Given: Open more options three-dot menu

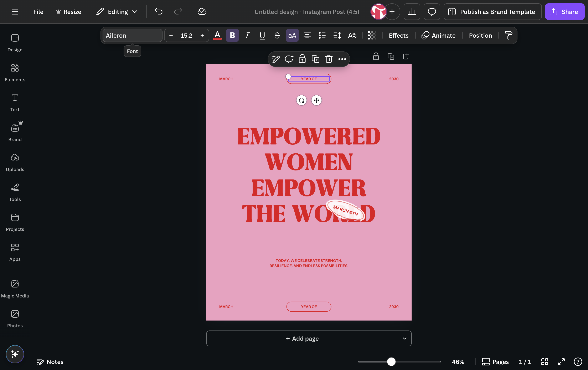Looking at the screenshot, I should click(342, 59).
